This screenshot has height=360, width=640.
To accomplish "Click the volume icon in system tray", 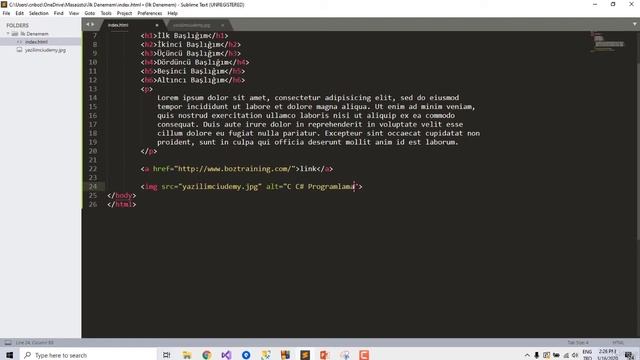I will coord(575,355).
